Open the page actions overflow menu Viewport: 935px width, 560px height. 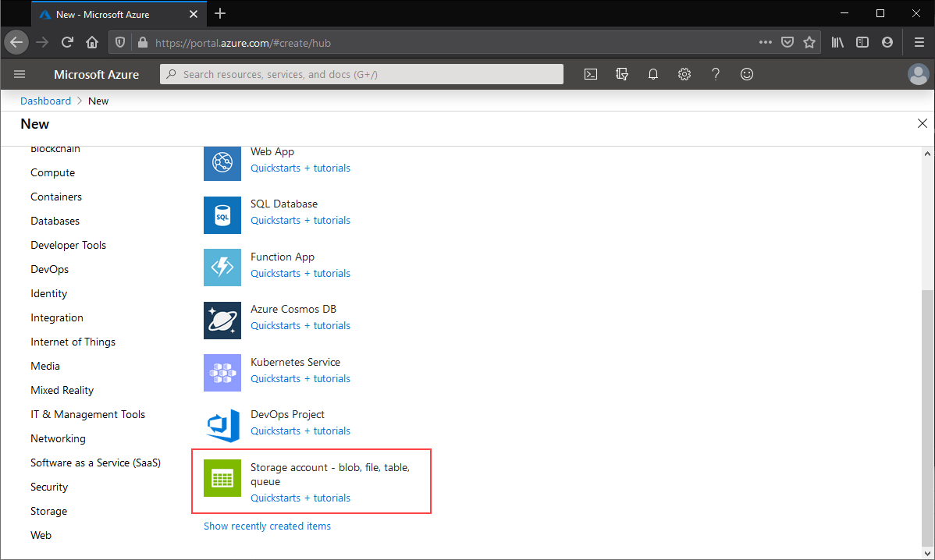pyautogui.click(x=765, y=43)
